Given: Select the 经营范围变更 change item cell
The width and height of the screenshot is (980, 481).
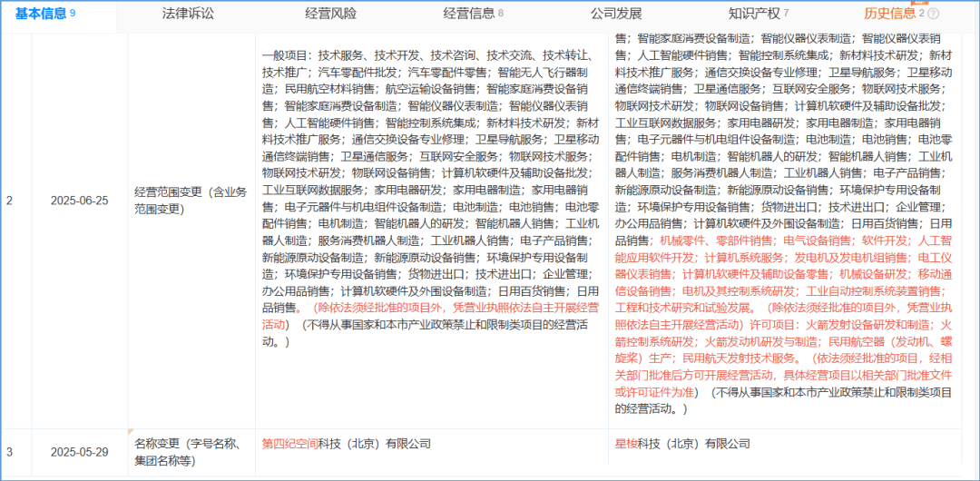Looking at the screenshot, I should click(x=190, y=200).
